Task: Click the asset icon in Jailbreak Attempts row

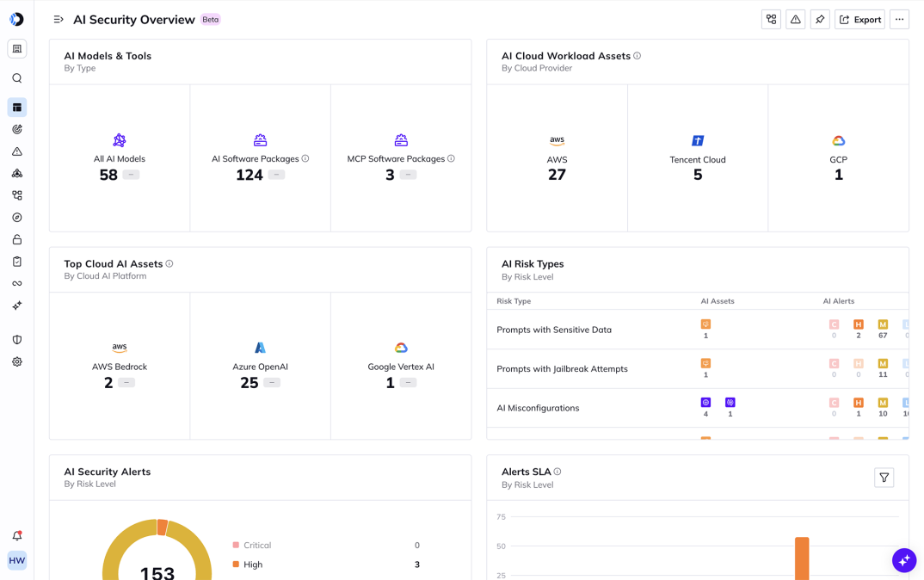Action: [706, 363]
